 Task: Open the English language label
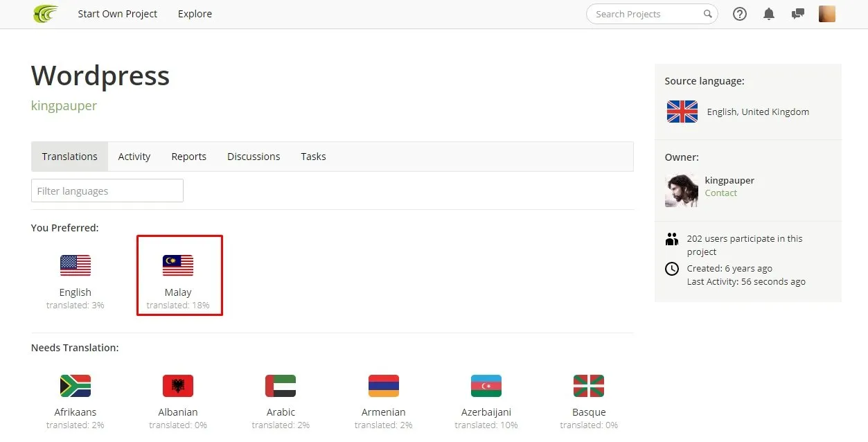point(76,292)
